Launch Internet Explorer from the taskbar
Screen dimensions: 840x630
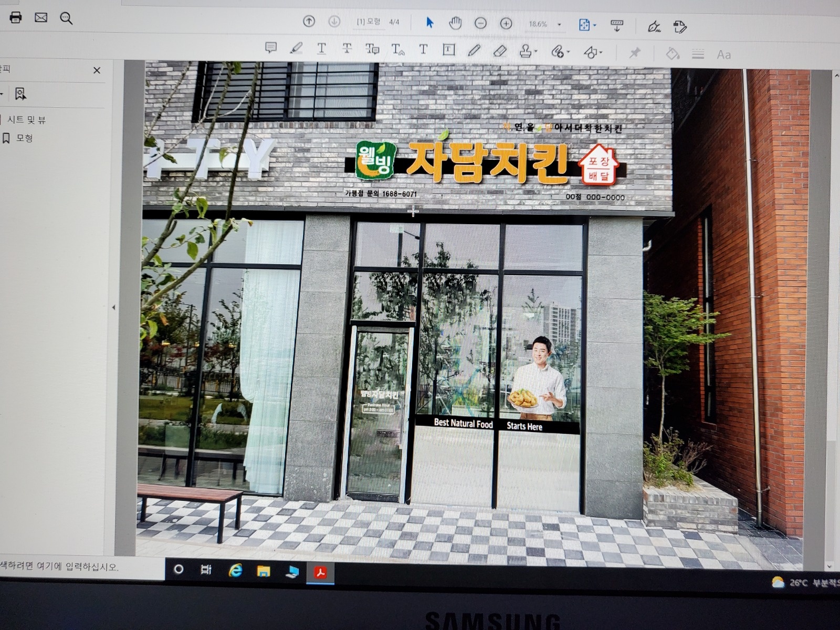coord(235,570)
